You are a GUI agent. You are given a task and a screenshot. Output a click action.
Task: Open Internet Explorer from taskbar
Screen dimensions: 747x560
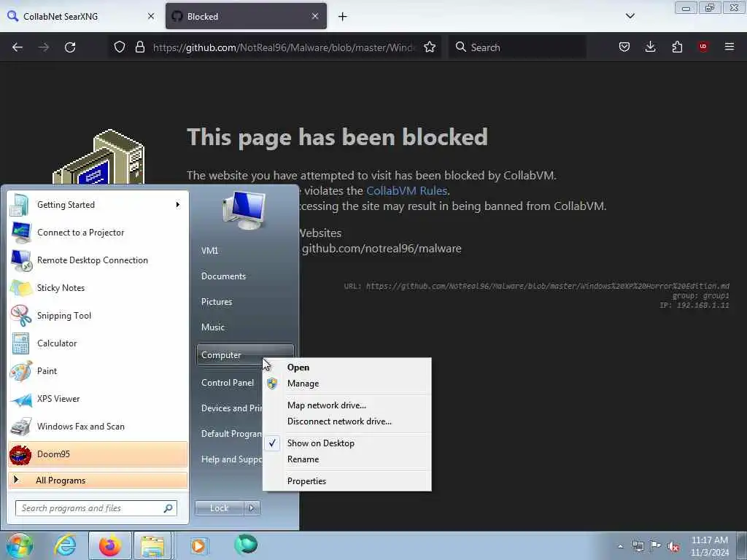[x=65, y=545]
